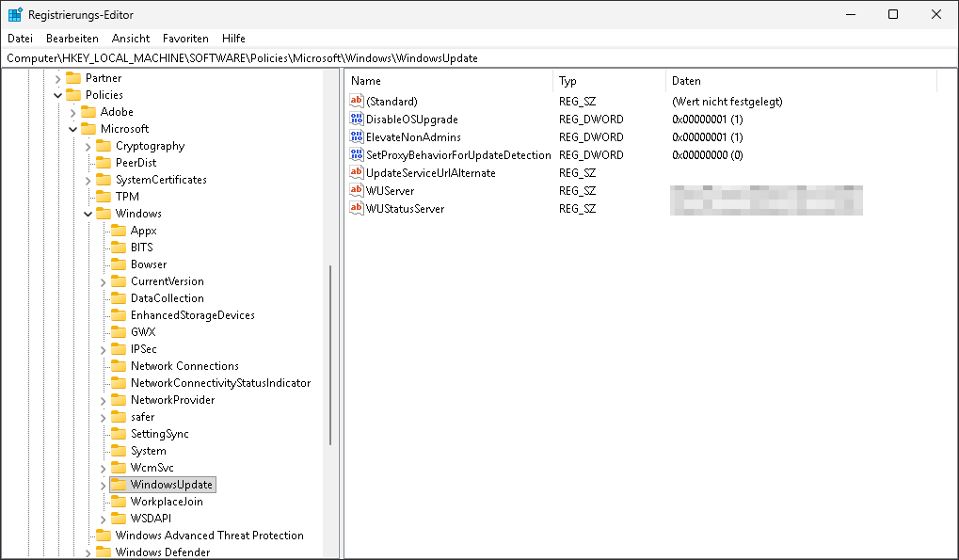Screen dimensions: 959x560
Task: Select the Windows Defender folder icon
Action: point(102,552)
